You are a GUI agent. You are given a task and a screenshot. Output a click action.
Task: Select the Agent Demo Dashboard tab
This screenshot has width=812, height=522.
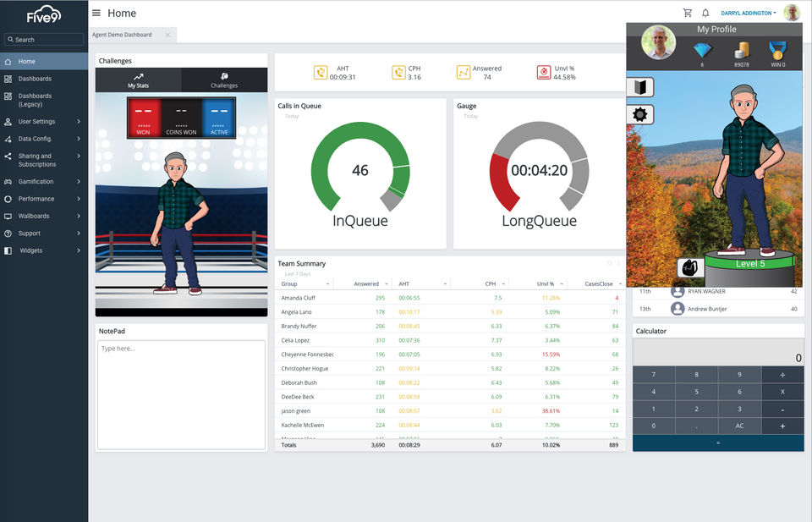tap(122, 35)
